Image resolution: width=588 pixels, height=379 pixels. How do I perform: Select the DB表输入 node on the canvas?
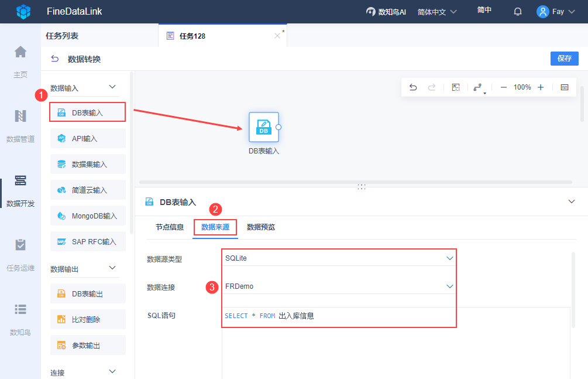[x=264, y=127]
